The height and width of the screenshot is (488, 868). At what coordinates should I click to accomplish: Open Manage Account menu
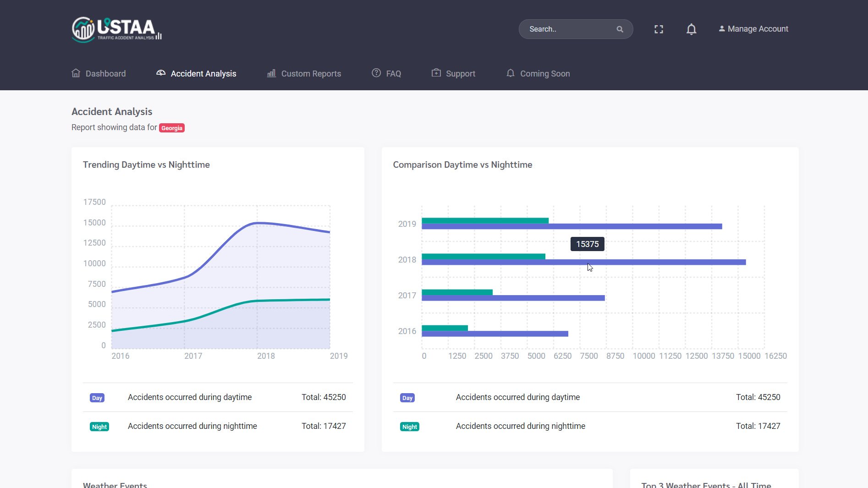pos(753,29)
